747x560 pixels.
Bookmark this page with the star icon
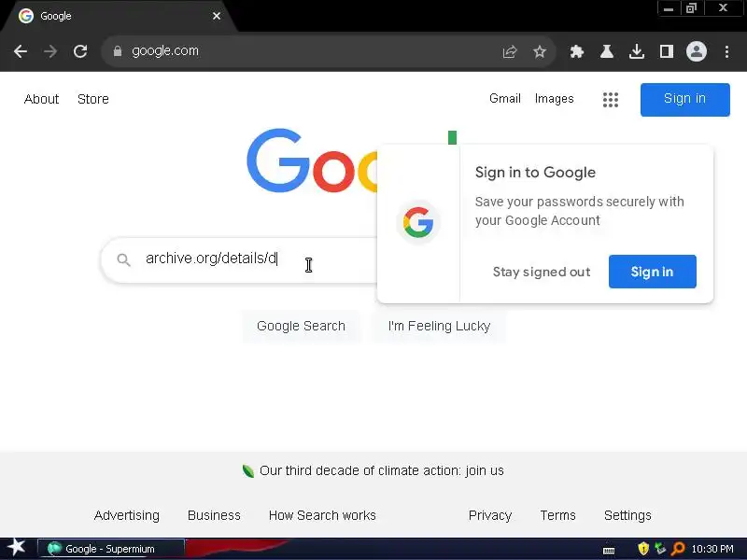coord(540,51)
